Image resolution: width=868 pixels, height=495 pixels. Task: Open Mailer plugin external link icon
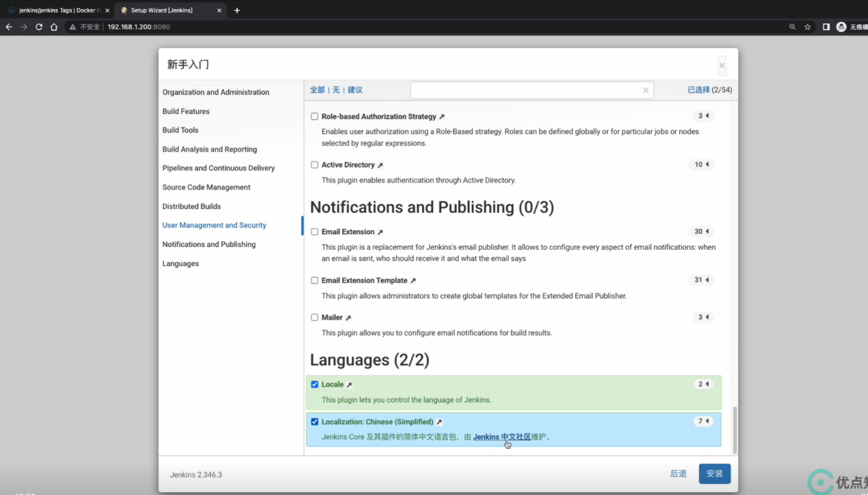coord(348,318)
